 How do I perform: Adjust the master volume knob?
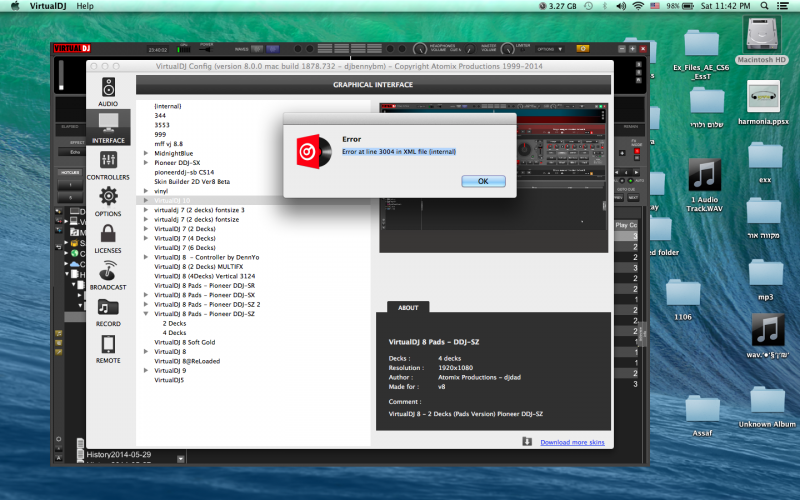507,49
